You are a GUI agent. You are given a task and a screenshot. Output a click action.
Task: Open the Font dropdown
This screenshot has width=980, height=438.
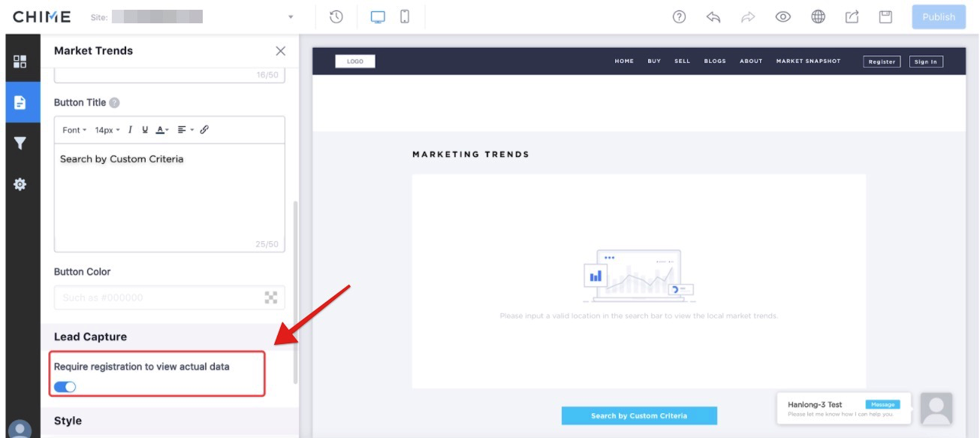click(x=74, y=130)
